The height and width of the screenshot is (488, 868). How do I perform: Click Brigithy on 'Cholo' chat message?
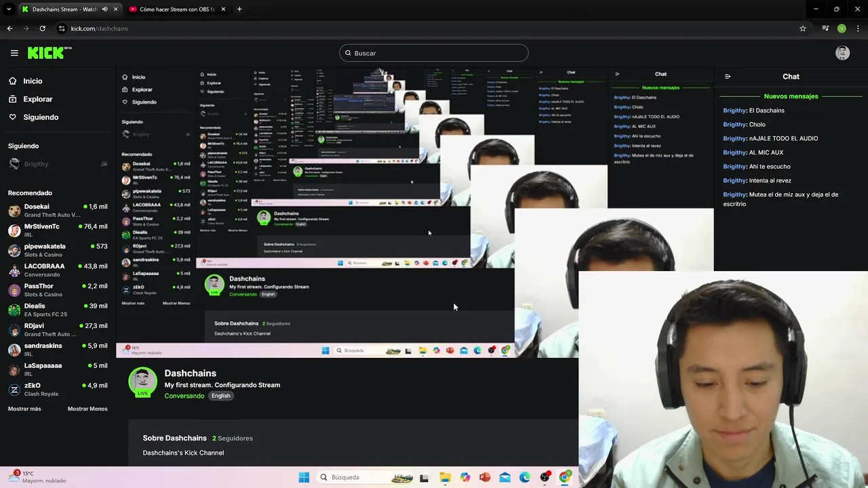(734, 125)
